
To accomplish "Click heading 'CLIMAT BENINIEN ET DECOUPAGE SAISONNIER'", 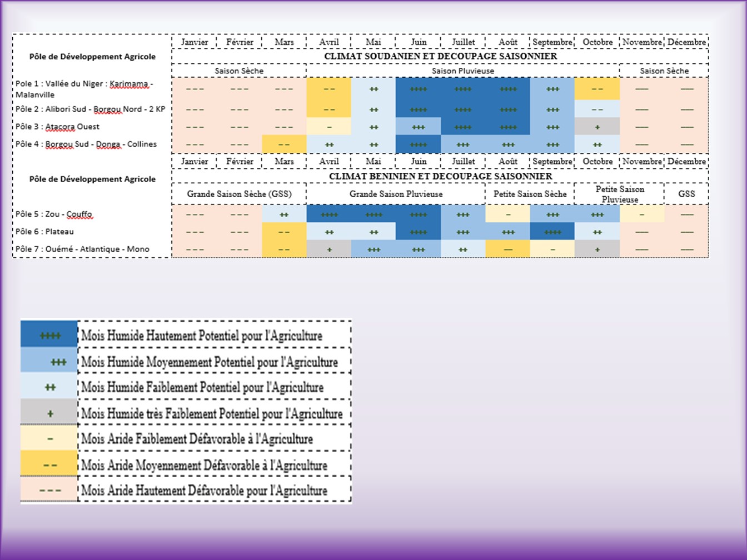I will [440, 176].
